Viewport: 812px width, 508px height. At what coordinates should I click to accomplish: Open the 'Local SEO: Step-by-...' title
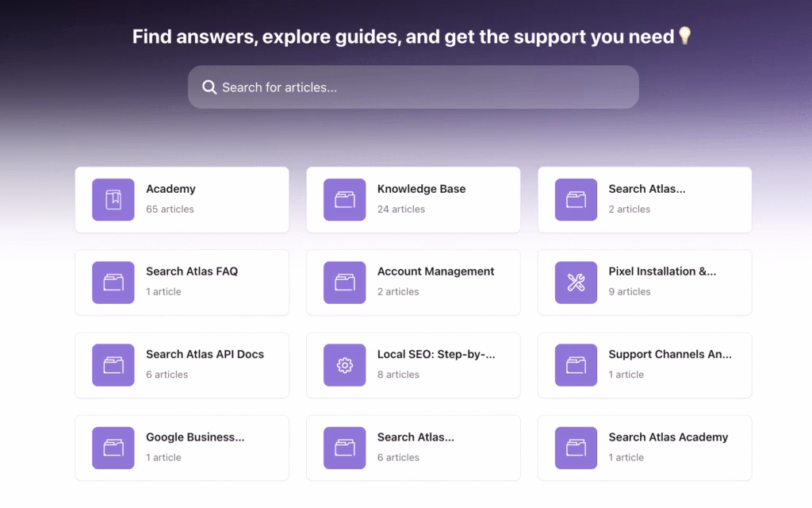pos(435,354)
